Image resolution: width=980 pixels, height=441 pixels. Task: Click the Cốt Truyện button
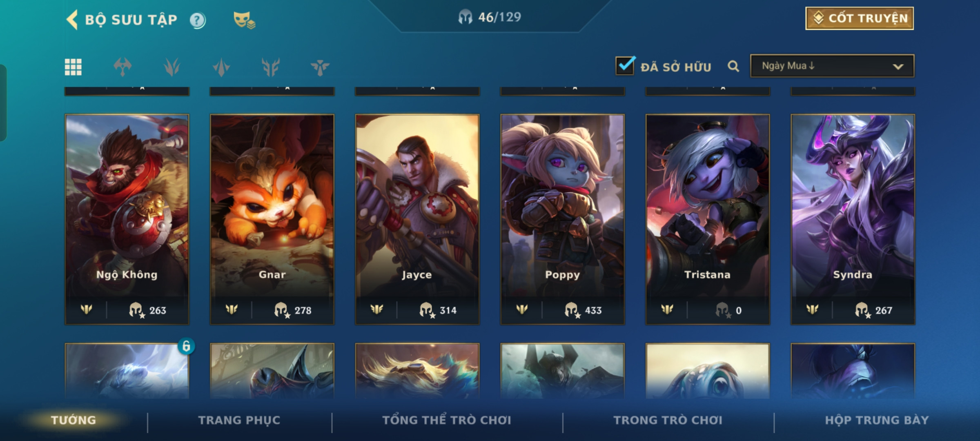860,18
